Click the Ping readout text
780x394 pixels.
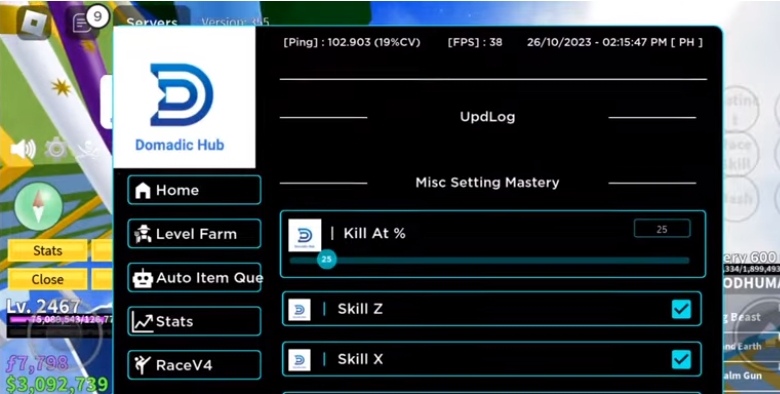[352, 42]
